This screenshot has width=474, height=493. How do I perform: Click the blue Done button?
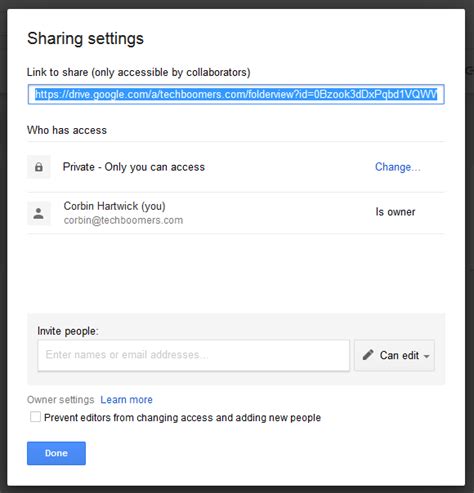point(56,453)
